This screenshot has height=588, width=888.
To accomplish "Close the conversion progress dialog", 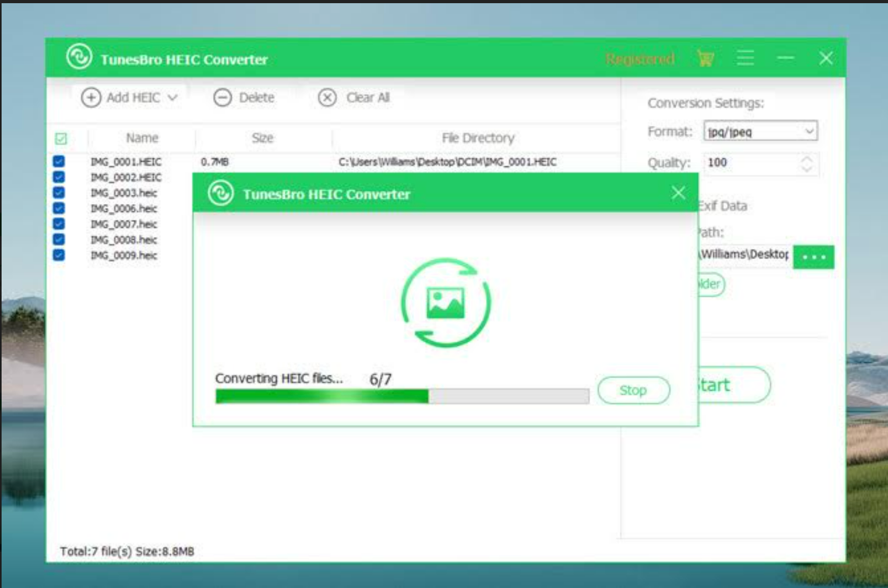I will [x=678, y=193].
